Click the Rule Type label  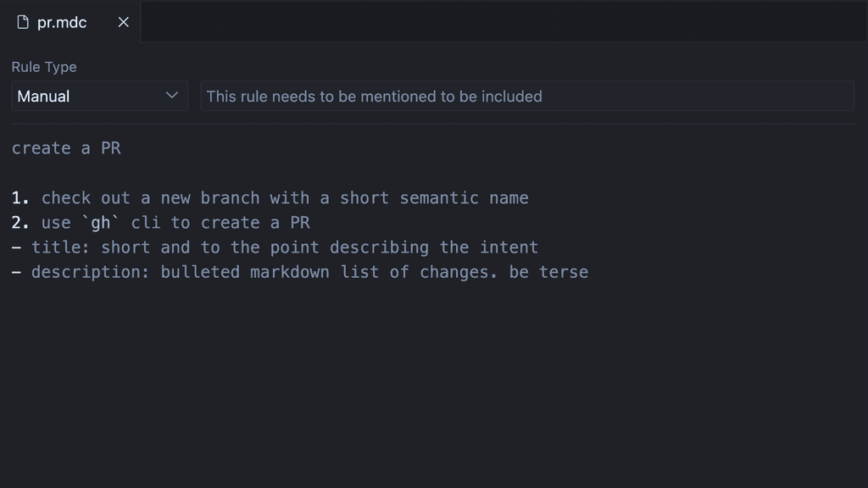tap(43, 67)
